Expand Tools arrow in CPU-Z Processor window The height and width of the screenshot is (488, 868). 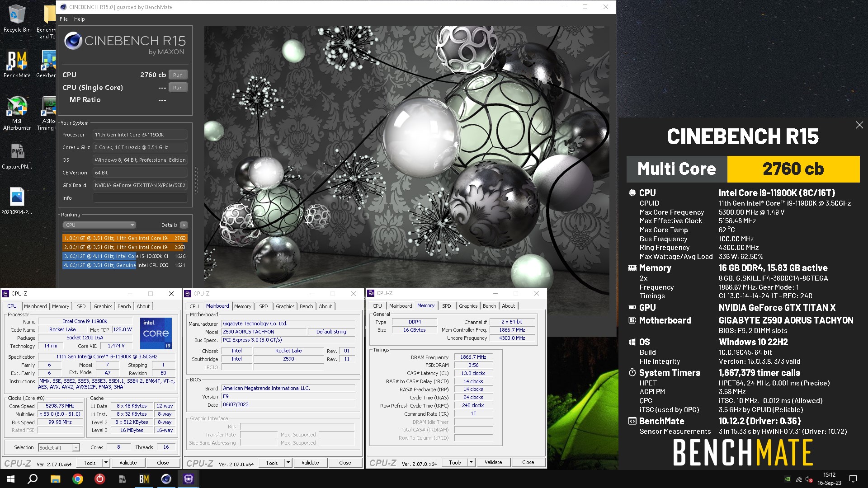point(106,463)
